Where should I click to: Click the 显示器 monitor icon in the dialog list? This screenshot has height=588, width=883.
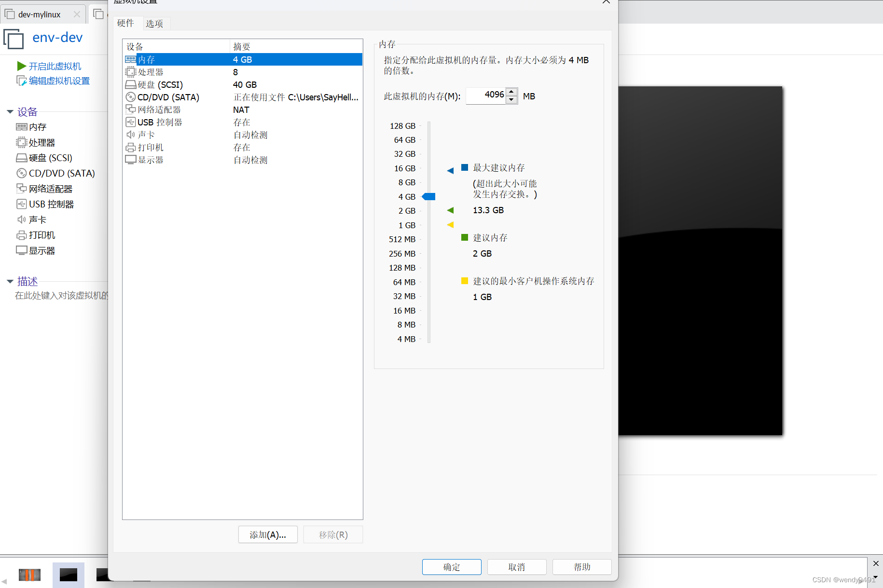point(130,160)
